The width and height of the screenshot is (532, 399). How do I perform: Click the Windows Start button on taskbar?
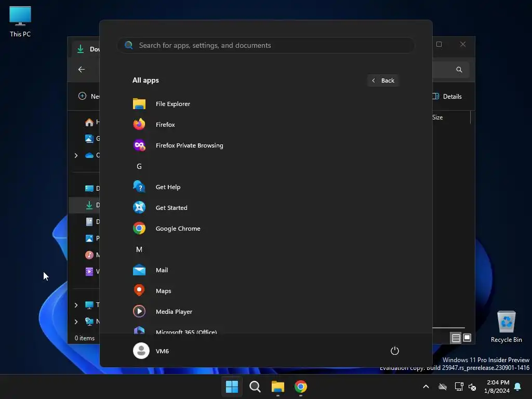click(232, 387)
